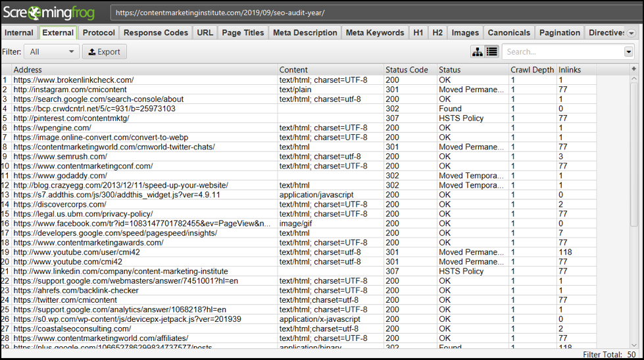
Task: Go to the Images tab
Action: (465, 32)
